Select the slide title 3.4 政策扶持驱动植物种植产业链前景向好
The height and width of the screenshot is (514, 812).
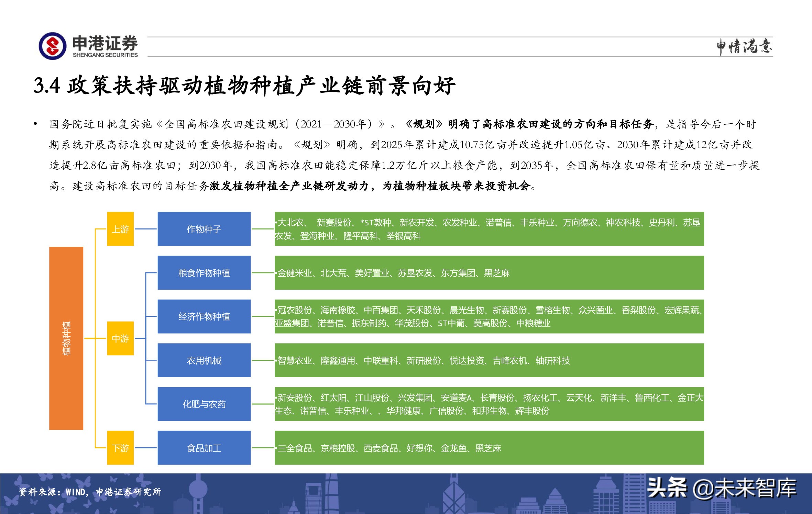tap(244, 85)
